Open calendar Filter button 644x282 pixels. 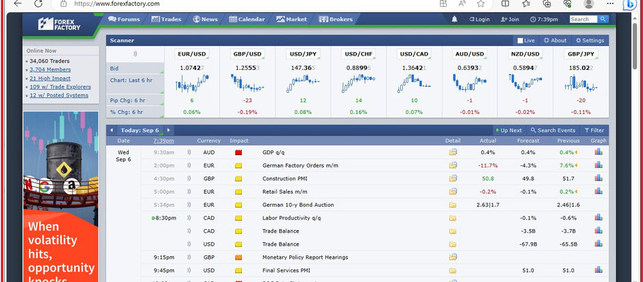click(x=594, y=130)
